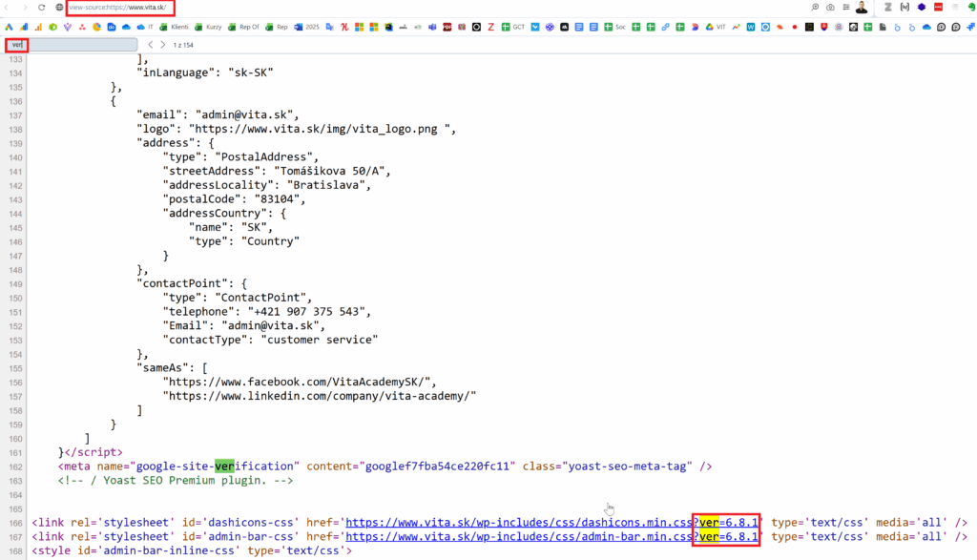Click the site info globe icon
The image size is (977, 560).
pos(59,8)
